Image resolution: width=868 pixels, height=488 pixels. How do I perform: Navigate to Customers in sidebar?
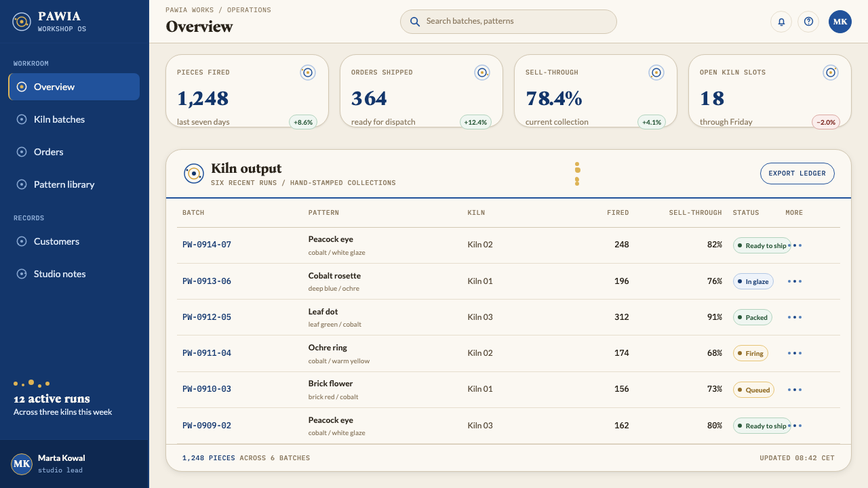point(74,241)
